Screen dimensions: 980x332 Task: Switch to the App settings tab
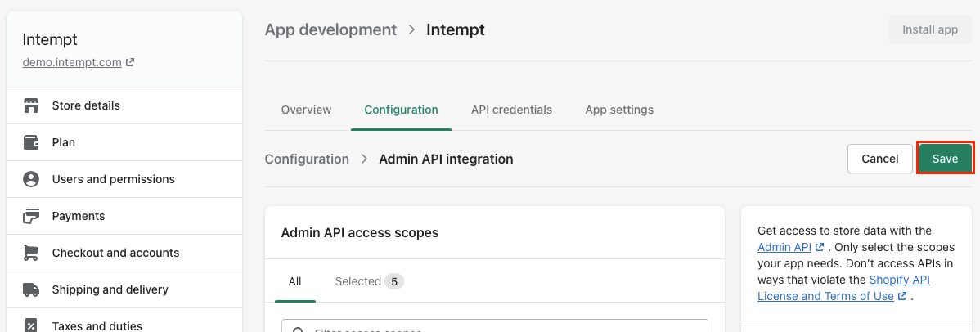point(619,110)
